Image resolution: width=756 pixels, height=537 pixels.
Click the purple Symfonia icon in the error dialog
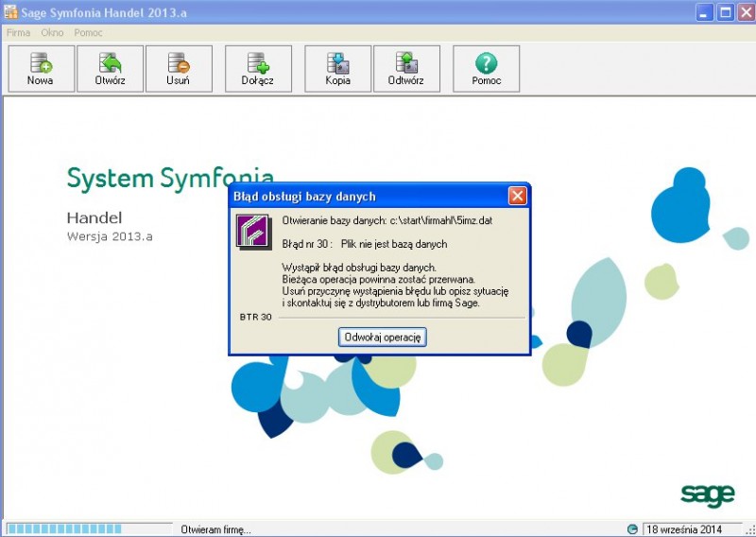pos(252,232)
